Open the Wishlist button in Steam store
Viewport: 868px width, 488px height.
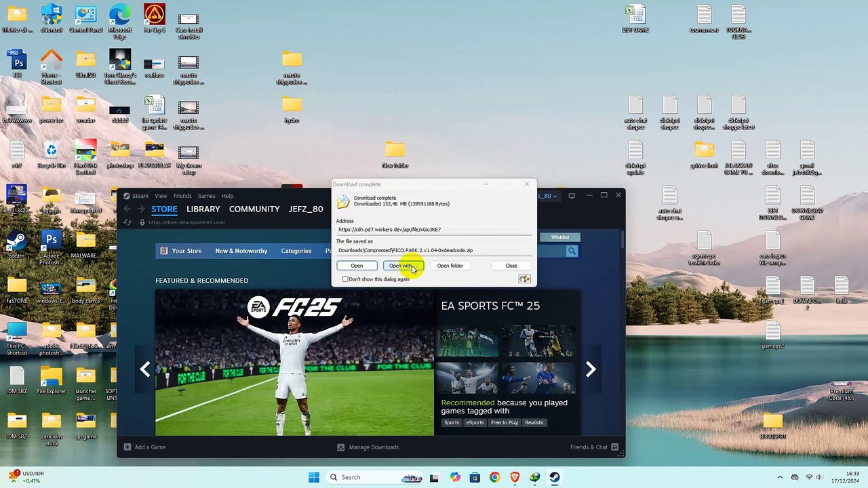click(x=560, y=237)
